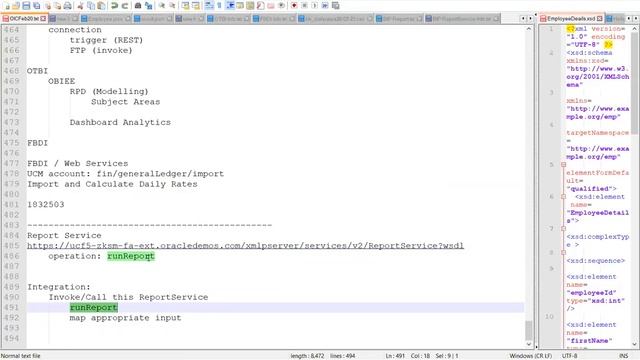Click the Folder as Workspace icon
The width and height of the screenshot is (640, 360).
click(x=270, y=6)
